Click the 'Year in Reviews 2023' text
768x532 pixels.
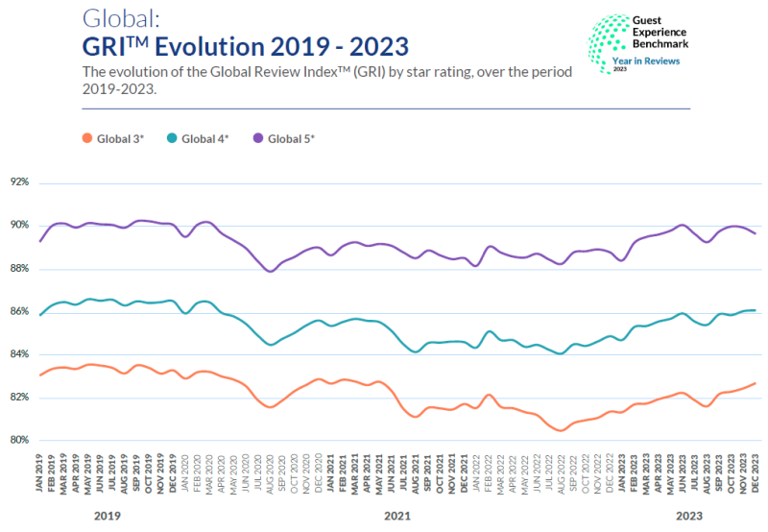pyautogui.click(x=661, y=62)
